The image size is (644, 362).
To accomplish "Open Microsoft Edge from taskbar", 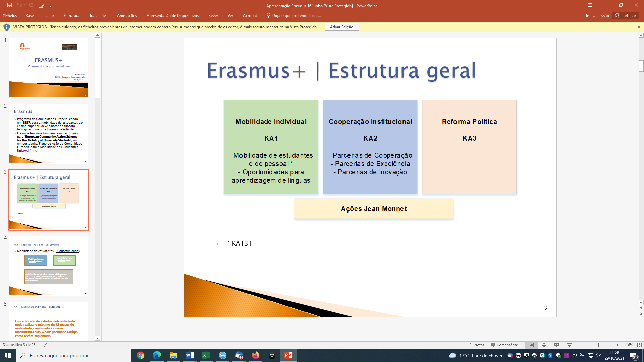I will pos(157,355).
